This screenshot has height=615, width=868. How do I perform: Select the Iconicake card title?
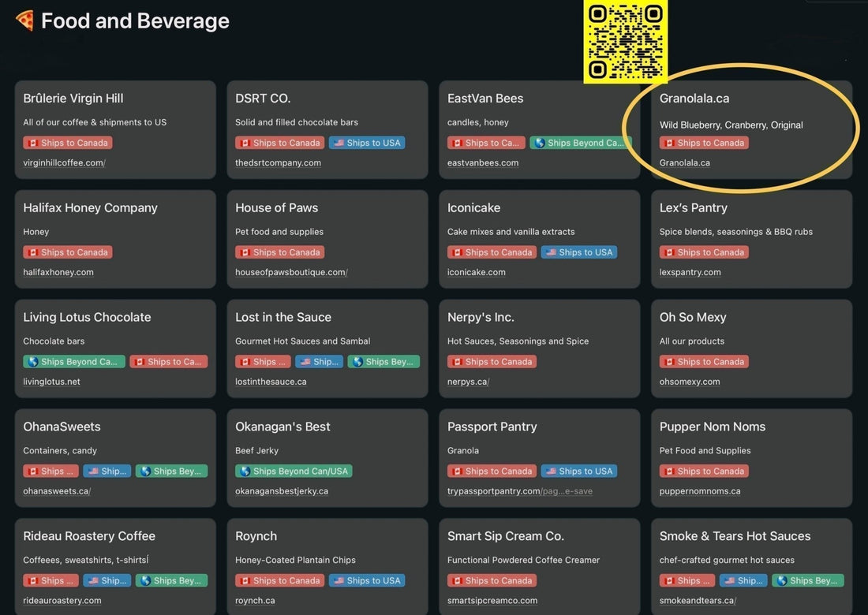tap(474, 208)
